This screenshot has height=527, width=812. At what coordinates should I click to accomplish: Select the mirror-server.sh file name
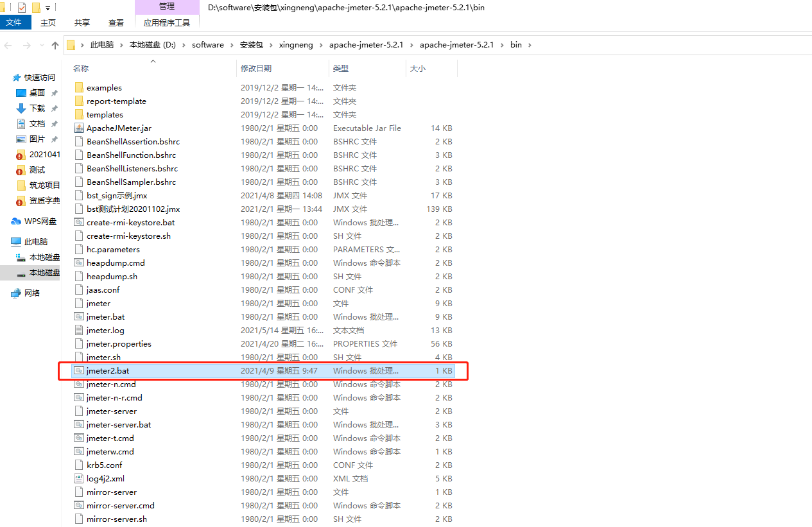[x=117, y=519]
